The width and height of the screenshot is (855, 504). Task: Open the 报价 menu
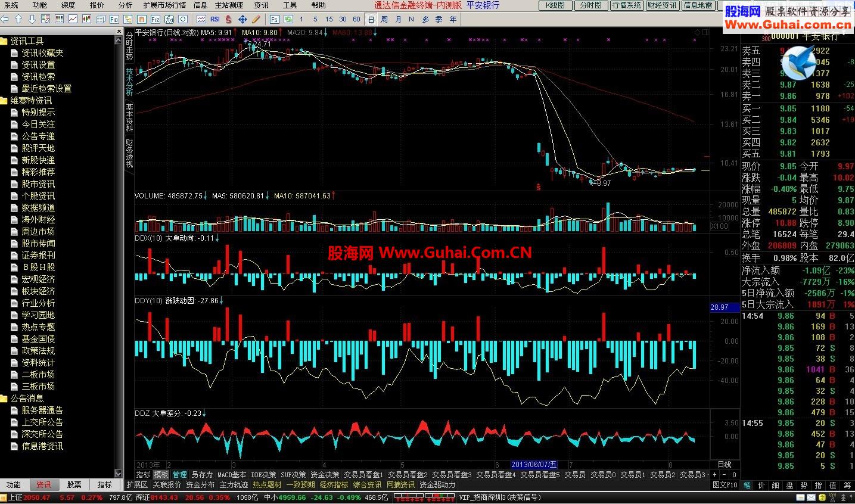[x=97, y=5]
